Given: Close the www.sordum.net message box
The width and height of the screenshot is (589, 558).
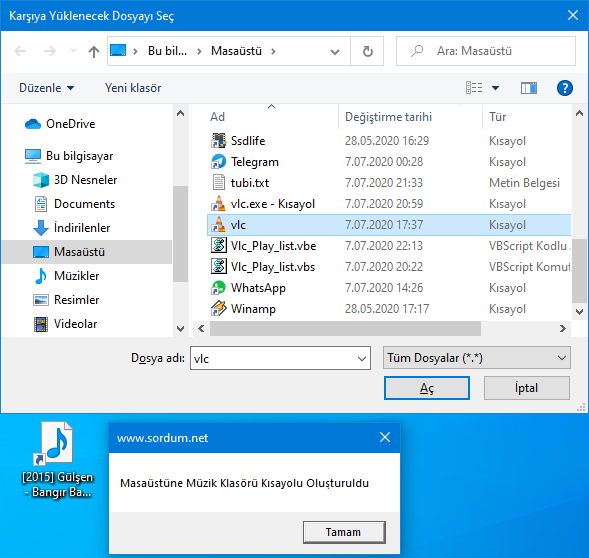Looking at the screenshot, I should (x=385, y=437).
